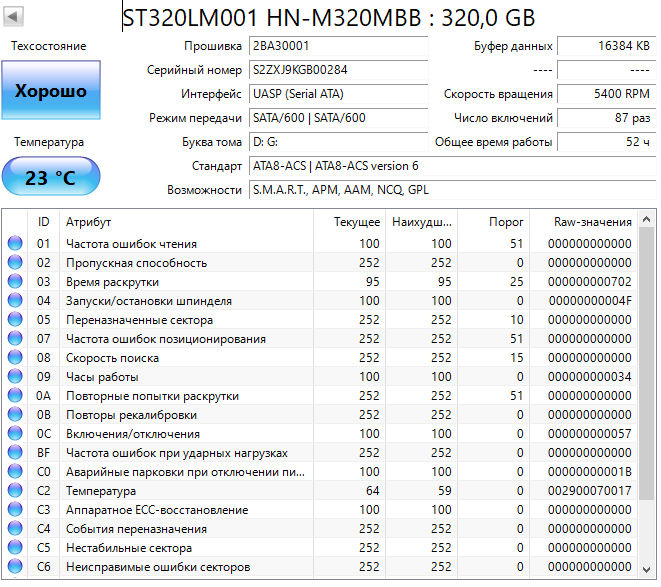Image resolution: width=661 pixels, height=587 pixels.
Task: Click raw value 000000000057
Action: coord(590,434)
